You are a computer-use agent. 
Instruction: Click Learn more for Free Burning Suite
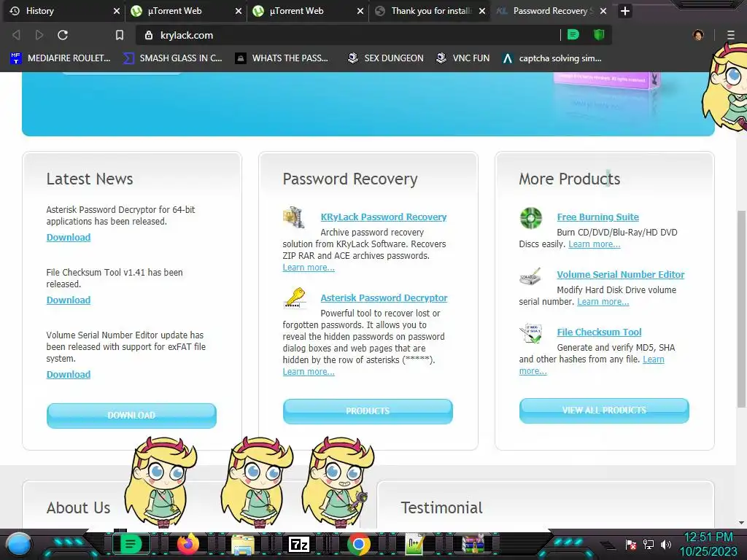(x=594, y=244)
